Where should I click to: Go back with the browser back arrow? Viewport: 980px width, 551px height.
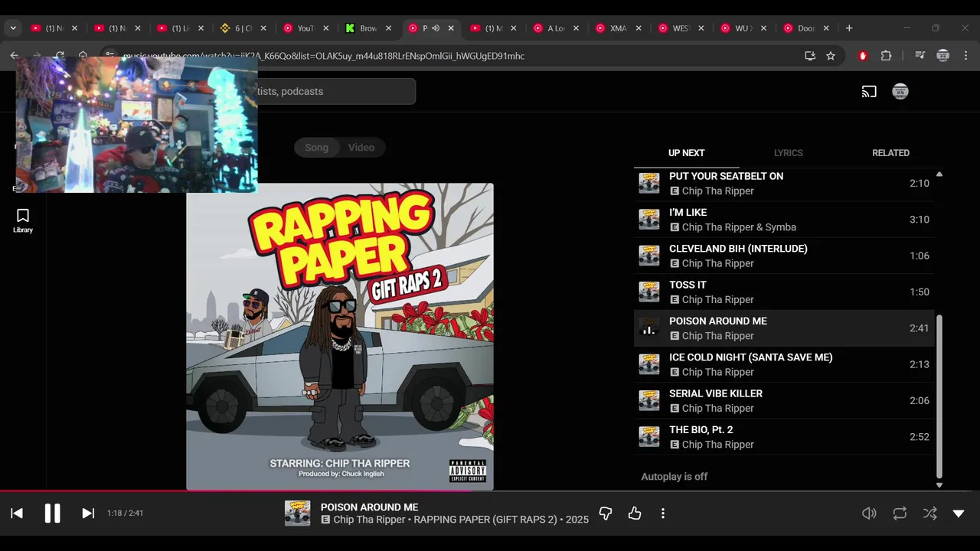pos(14,56)
